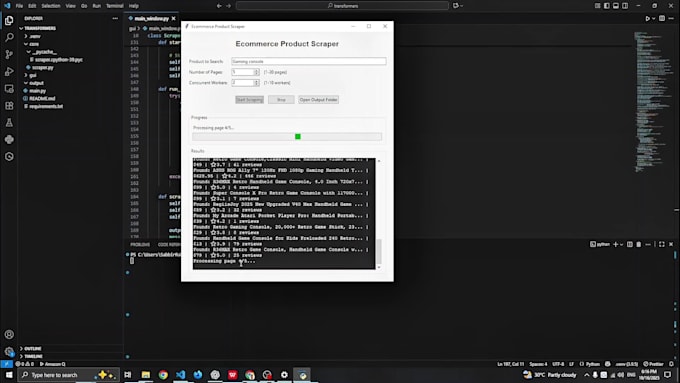
Task: Open the Extensions view in the activity bar
Action: point(9,105)
